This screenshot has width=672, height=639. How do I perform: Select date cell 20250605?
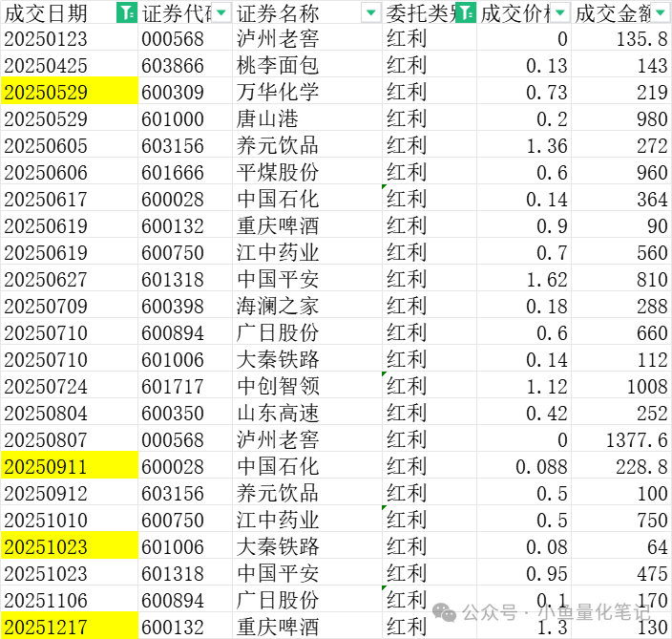(x=70, y=144)
